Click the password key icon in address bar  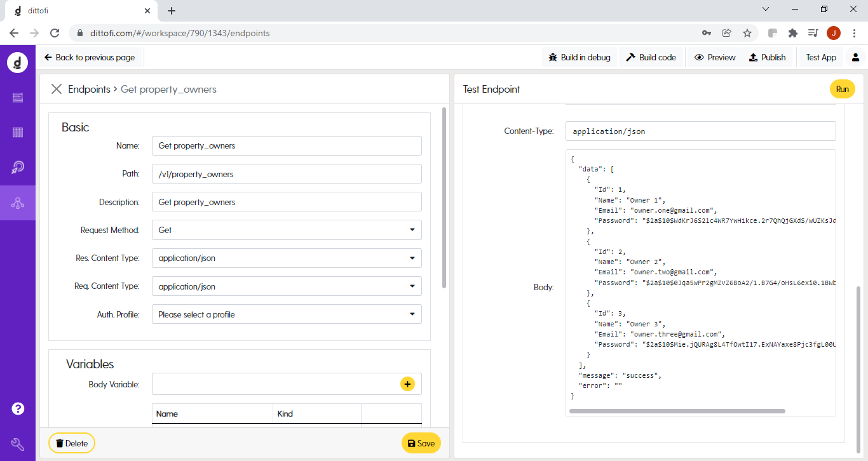[707, 33]
